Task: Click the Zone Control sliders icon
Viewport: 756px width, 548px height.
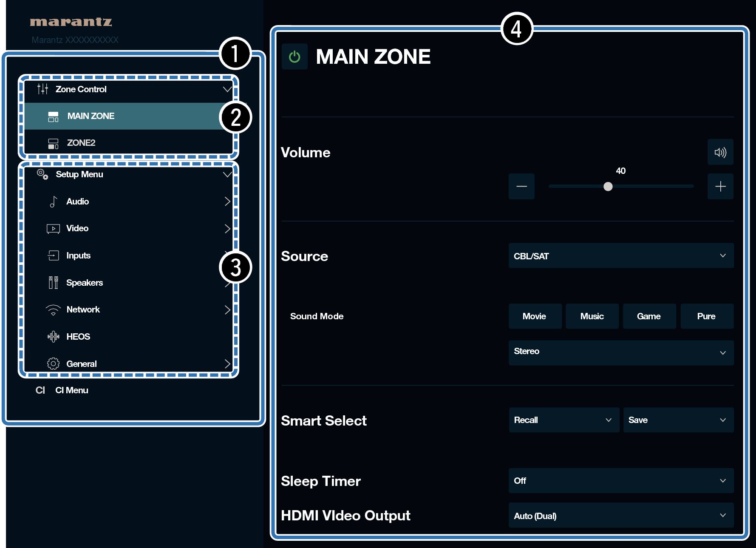Action: (x=42, y=89)
